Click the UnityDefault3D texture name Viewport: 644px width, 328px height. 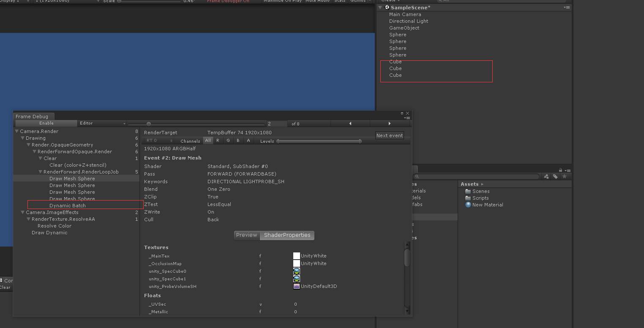point(319,286)
